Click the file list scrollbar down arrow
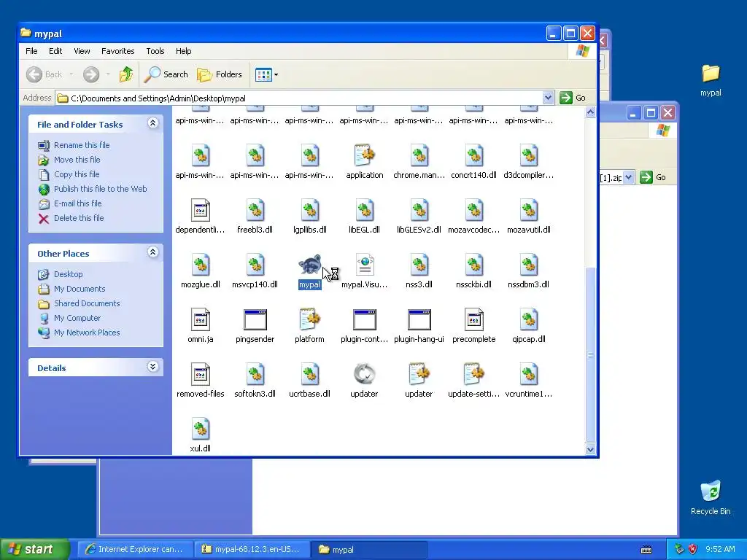 click(x=590, y=449)
